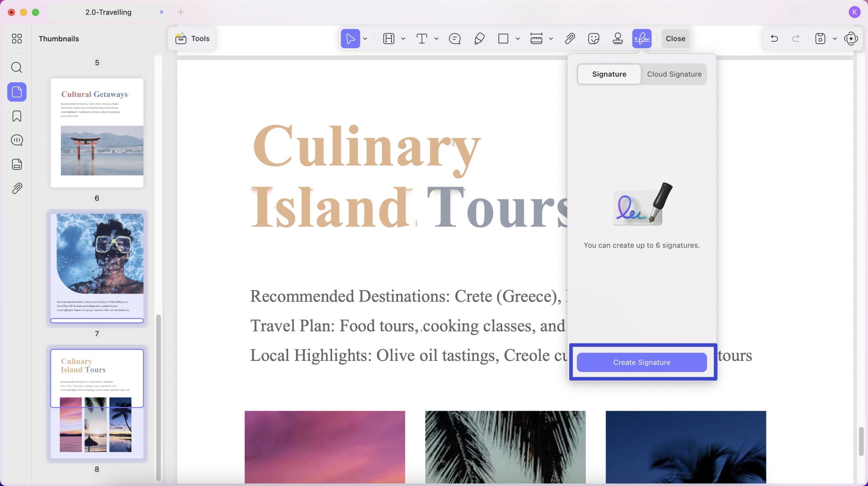The image size is (868, 486).
Task: Toggle the thumbnails panel sidebar icon
Action: (x=17, y=92)
